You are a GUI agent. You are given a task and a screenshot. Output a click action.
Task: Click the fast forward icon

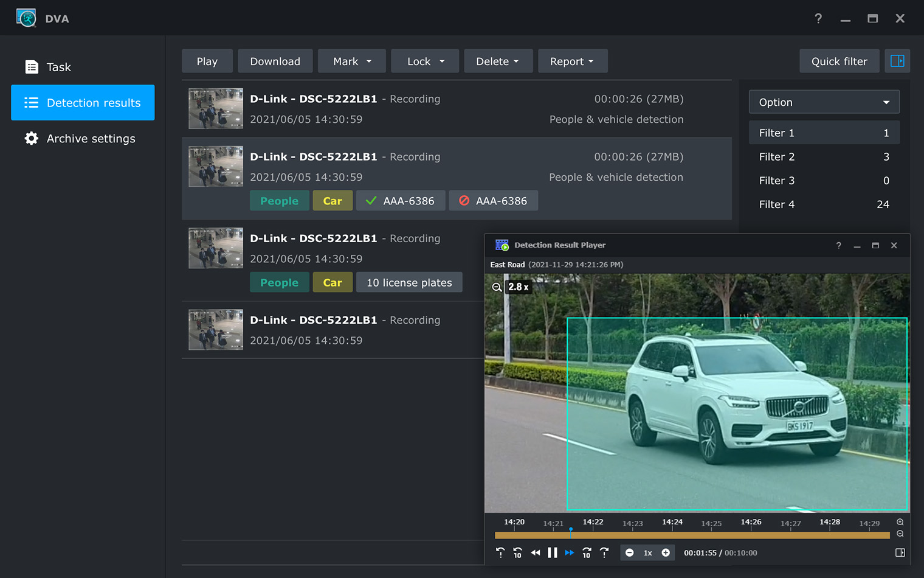[569, 552]
